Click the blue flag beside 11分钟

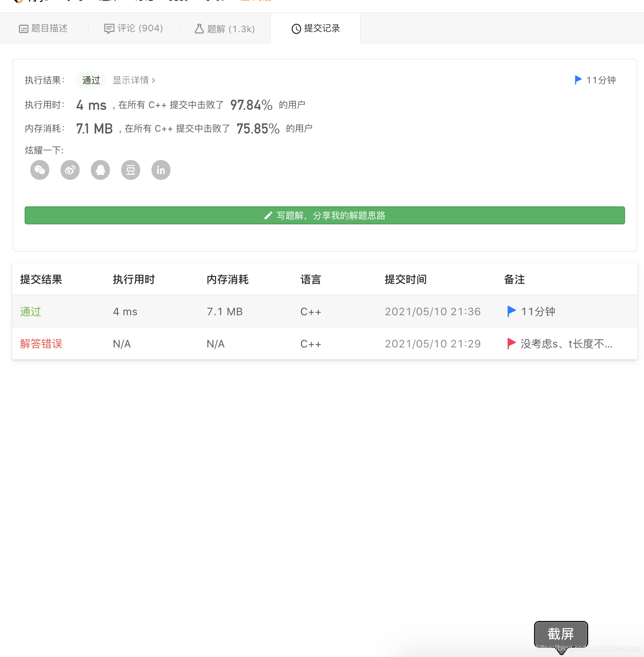tap(578, 80)
